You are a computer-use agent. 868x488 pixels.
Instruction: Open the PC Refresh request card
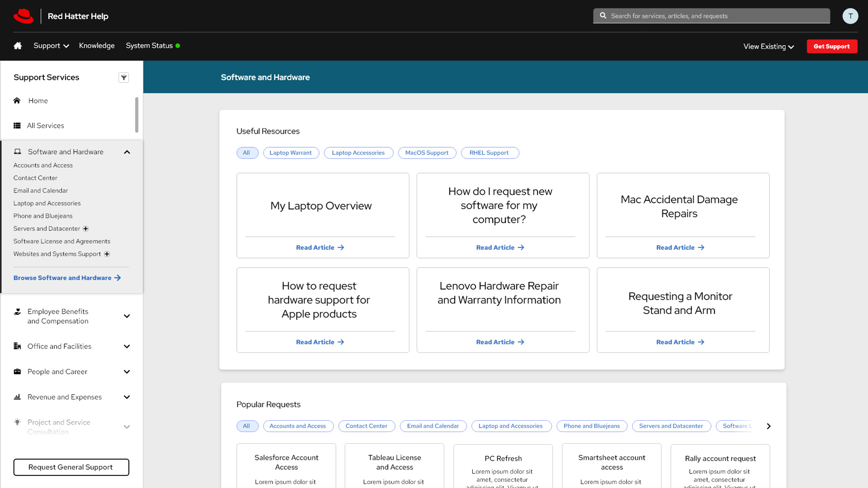[x=503, y=466]
